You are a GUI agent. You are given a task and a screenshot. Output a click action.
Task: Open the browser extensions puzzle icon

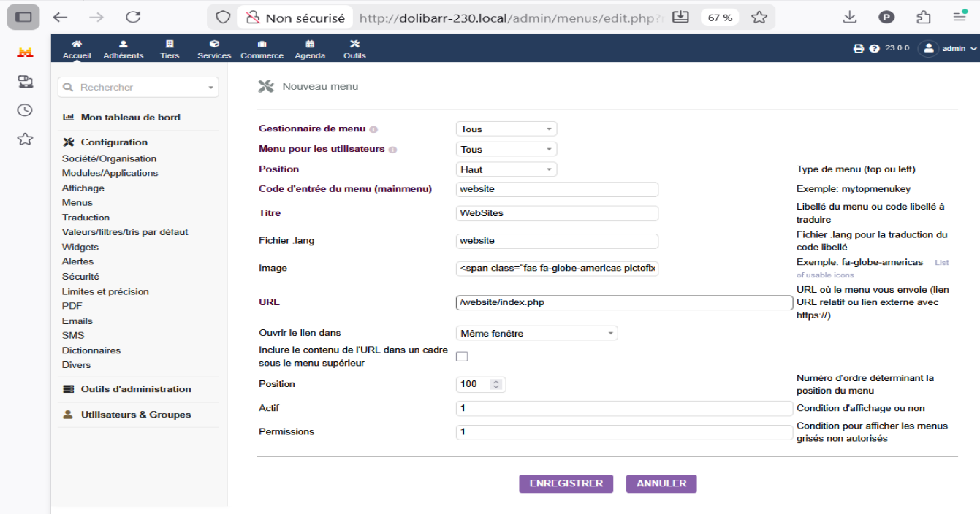924,17
